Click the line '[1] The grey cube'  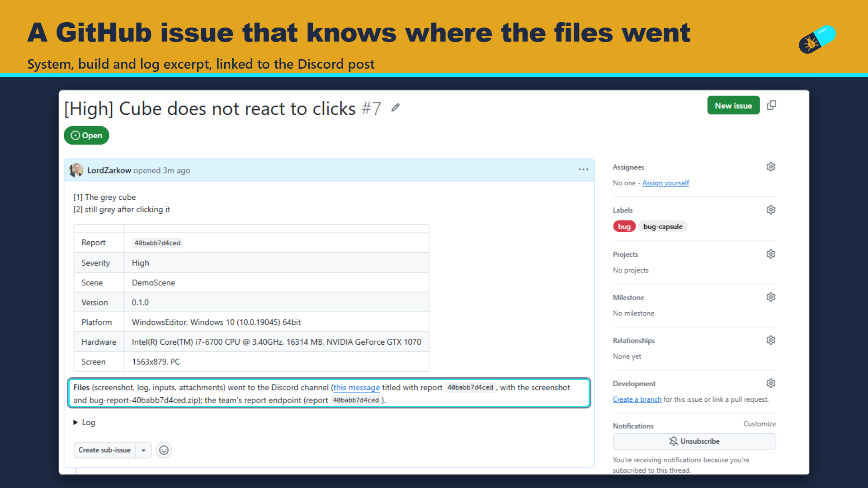tap(104, 197)
